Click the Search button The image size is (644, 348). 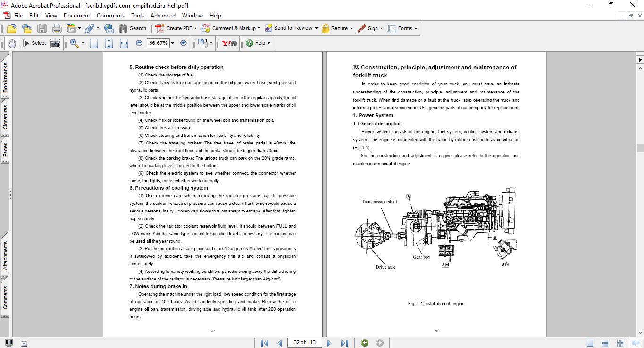click(x=133, y=28)
